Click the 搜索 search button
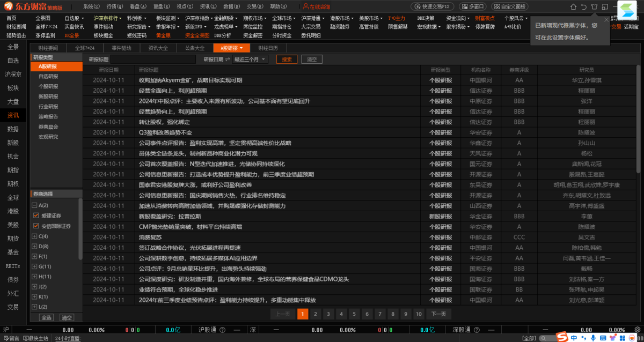Image resolution: width=644 pixels, height=342 pixels. [x=287, y=59]
